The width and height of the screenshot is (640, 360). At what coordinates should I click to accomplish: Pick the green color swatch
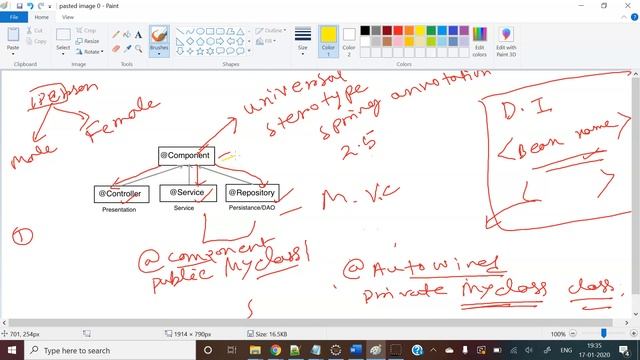(x=431, y=31)
